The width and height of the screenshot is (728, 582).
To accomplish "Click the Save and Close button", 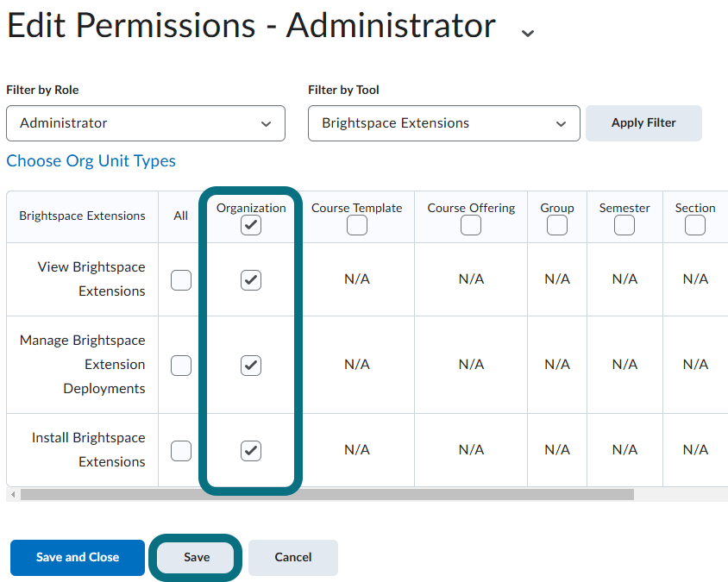I will click(x=78, y=557).
